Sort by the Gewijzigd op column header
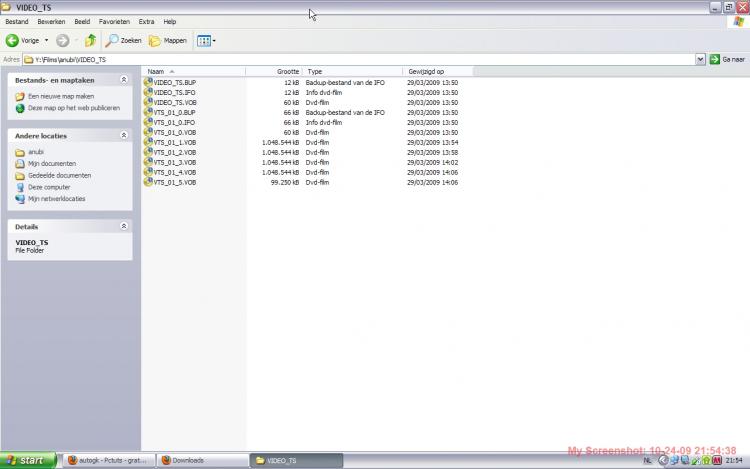This screenshot has height=469, width=750. pos(438,71)
